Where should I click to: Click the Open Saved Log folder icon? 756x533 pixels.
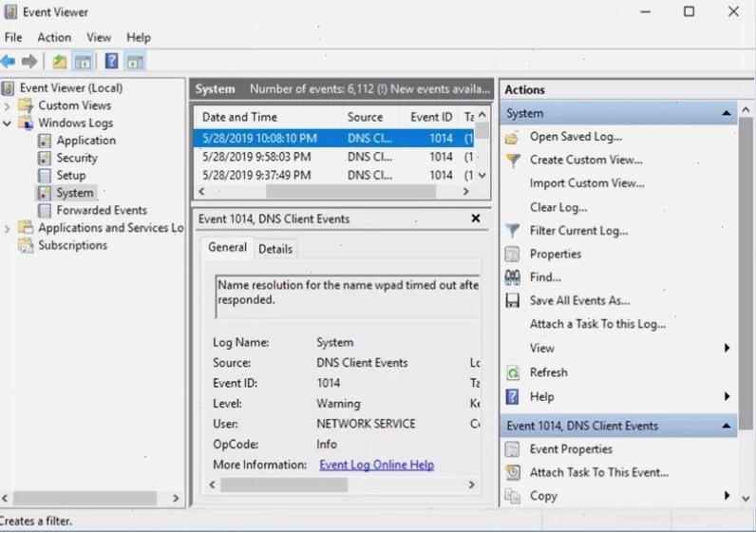512,138
